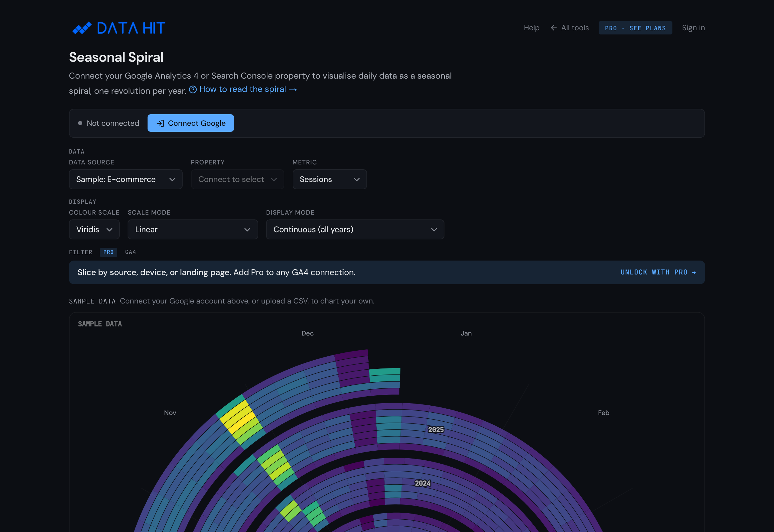Click the PRO badge next to Filter
This screenshot has width=774, height=532.
108,252
